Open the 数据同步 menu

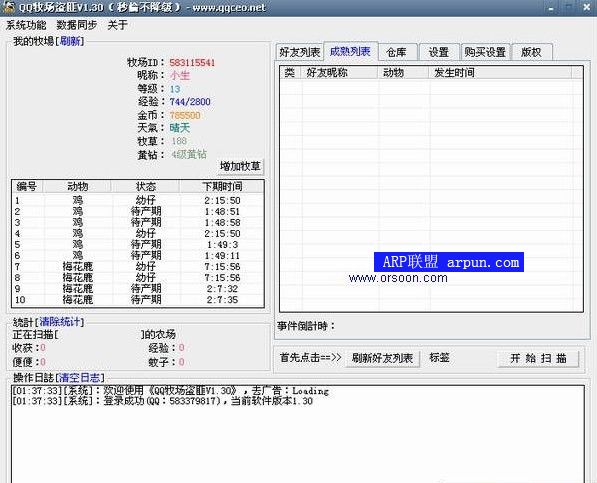(77, 25)
